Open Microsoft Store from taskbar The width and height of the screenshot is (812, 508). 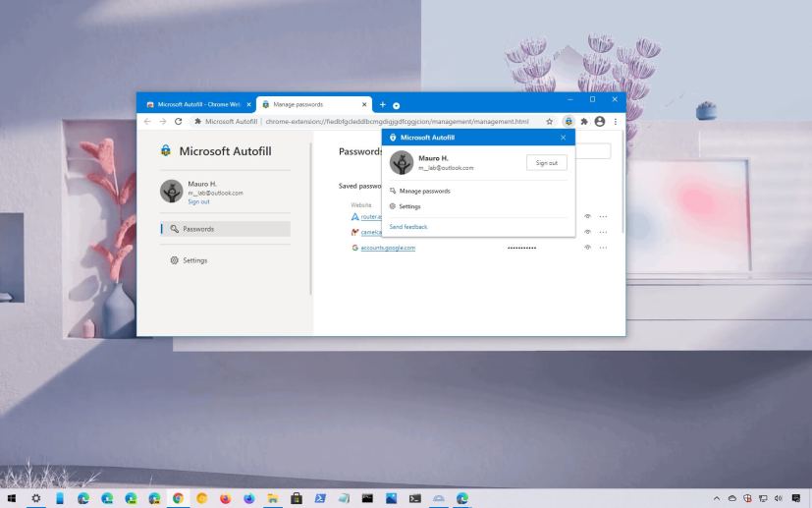pos(297,498)
